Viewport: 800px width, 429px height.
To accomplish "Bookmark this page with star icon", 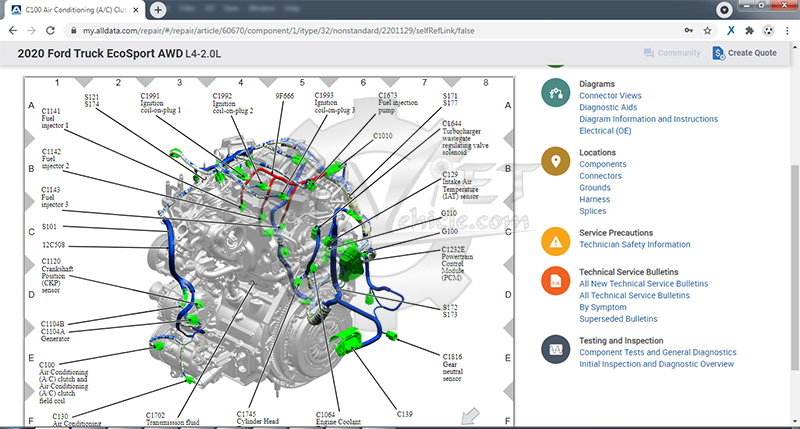I will 707,31.
